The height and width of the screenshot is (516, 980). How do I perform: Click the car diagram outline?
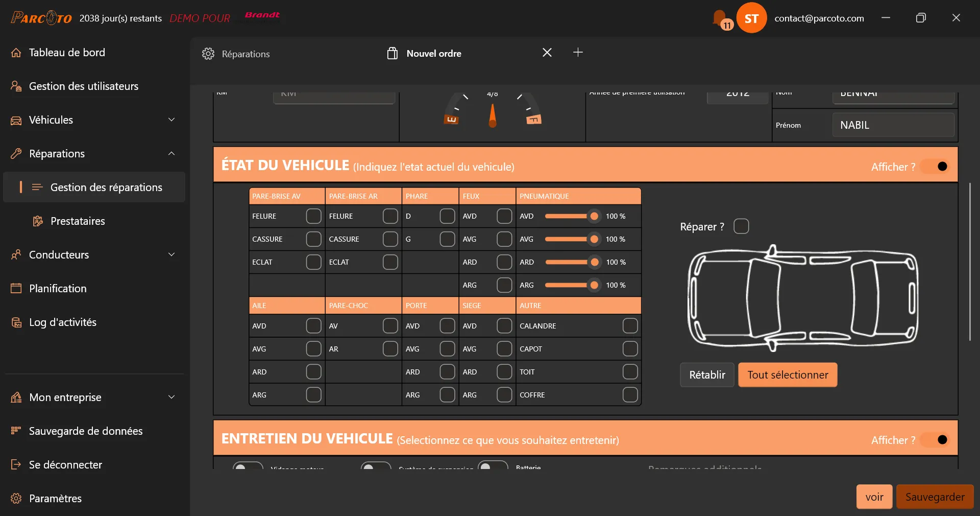[802, 298]
